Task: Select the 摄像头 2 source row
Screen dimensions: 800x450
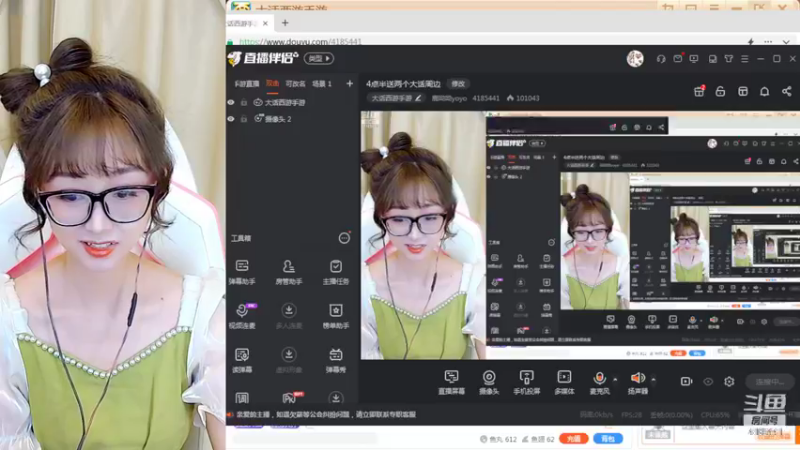Action: (292, 119)
